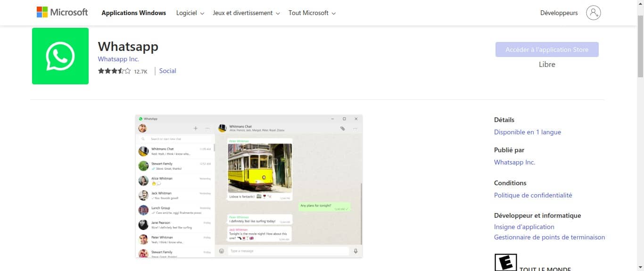
Task: Open the account sign-in icon
Action: (594, 13)
